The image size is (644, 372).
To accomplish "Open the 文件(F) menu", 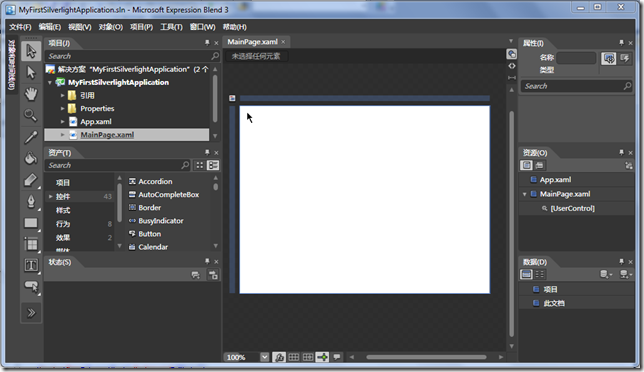I will click(20, 27).
